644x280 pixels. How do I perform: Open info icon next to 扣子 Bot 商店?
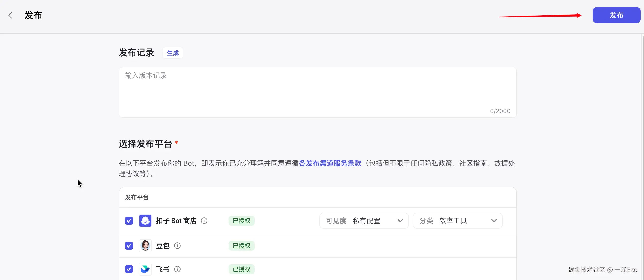tap(204, 221)
